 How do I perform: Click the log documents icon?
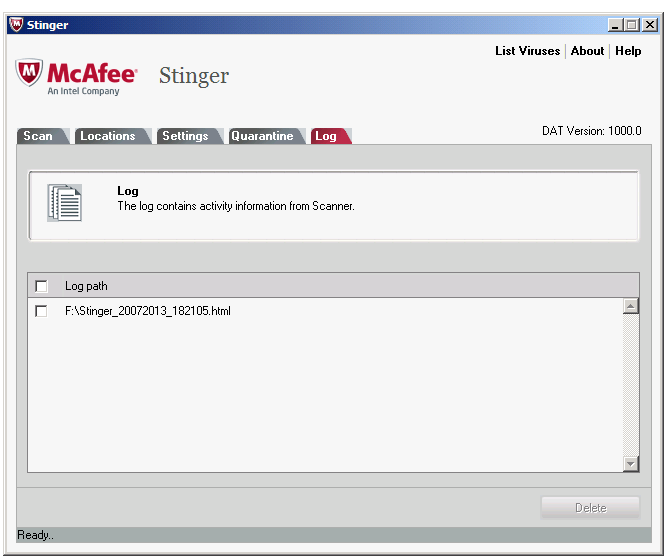[65, 203]
